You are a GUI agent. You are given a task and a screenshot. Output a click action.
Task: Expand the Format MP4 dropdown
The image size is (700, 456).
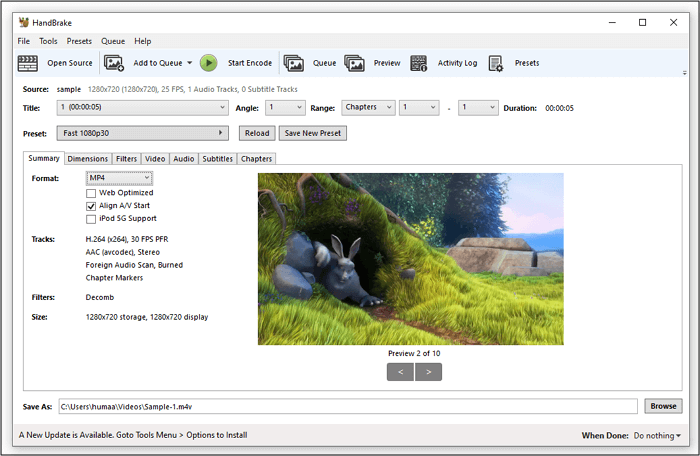(x=119, y=178)
